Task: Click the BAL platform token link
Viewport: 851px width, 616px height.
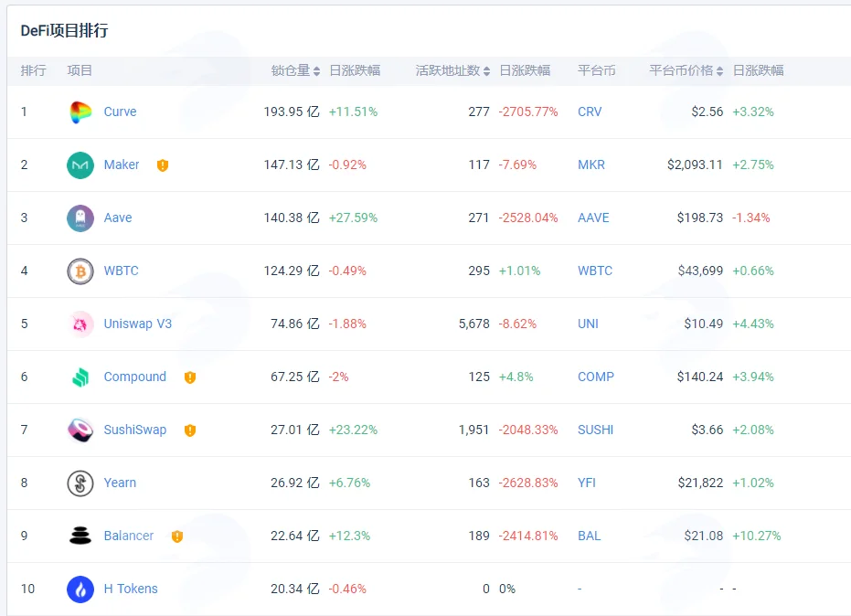Action: click(589, 536)
